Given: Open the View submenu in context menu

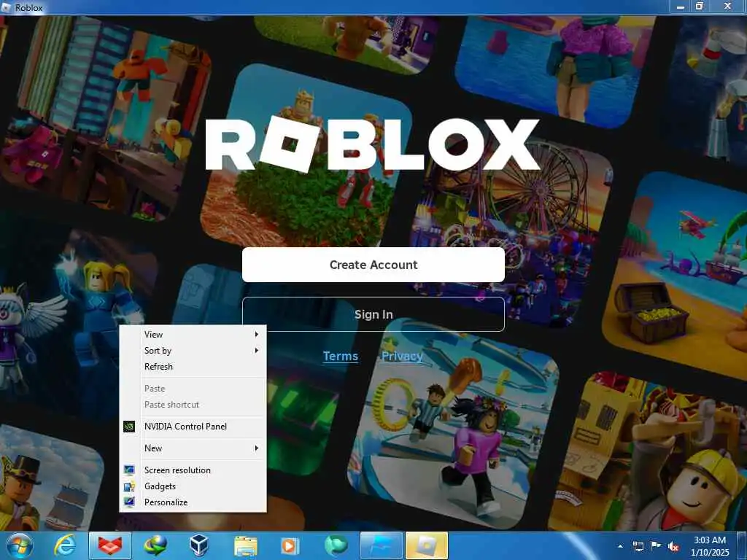Looking at the screenshot, I should pyautogui.click(x=193, y=334).
